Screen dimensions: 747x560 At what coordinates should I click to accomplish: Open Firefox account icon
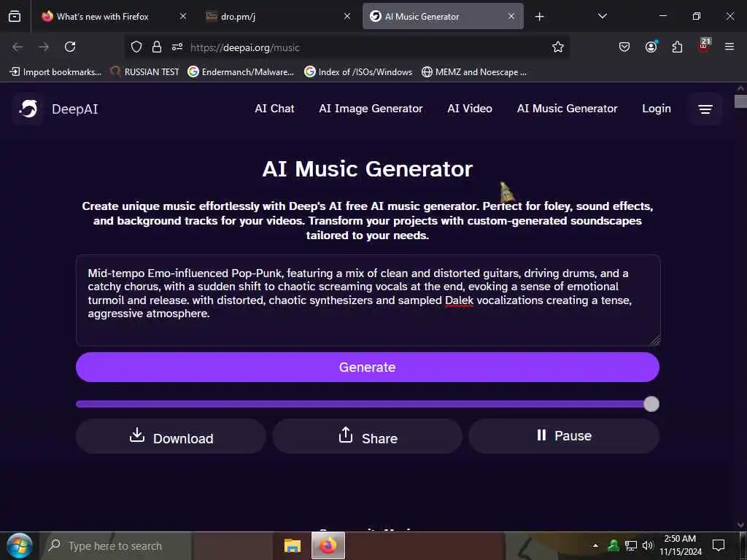651,47
